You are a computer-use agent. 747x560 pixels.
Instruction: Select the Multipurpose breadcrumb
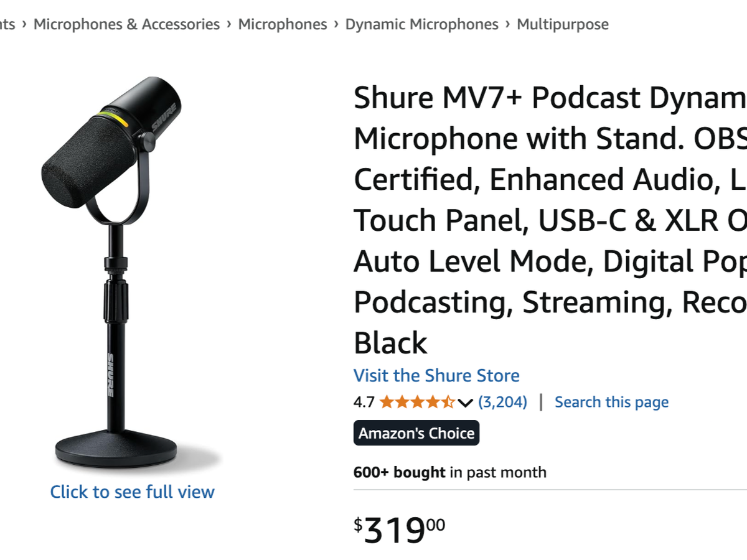[x=563, y=24]
